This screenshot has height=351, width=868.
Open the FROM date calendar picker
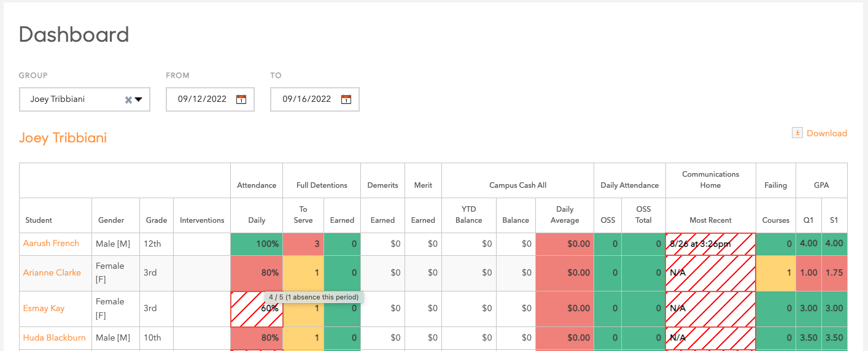[x=241, y=99]
